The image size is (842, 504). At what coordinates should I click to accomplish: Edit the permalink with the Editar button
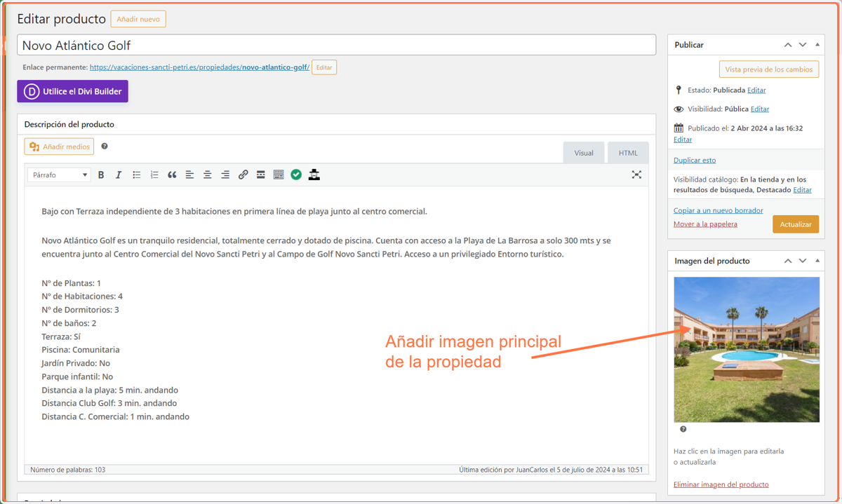pos(324,67)
